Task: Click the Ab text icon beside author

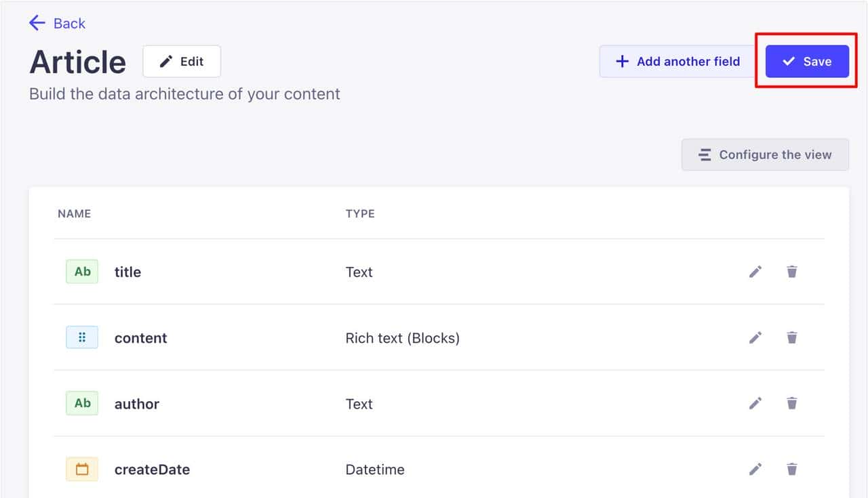Action: 82,403
